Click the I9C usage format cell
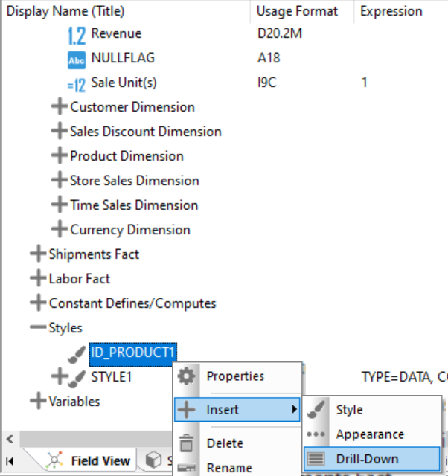Screen dimensions: 448x476 pos(266,83)
